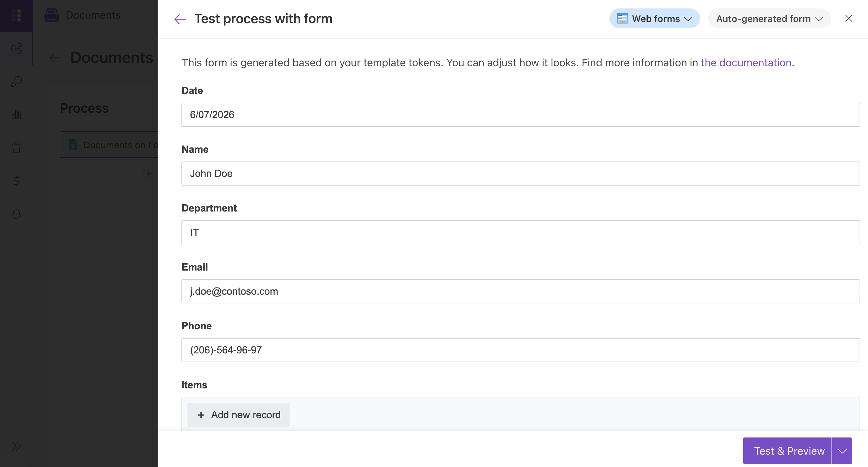Expand the Test & Preview arrow menu

pyautogui.click(x=842, y=451)
